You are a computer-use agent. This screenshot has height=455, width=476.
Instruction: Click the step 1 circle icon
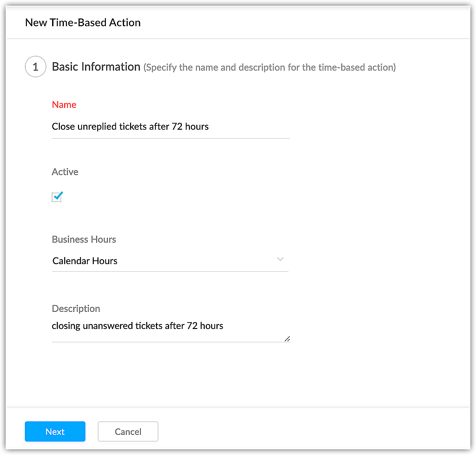(x=36, y=67)
